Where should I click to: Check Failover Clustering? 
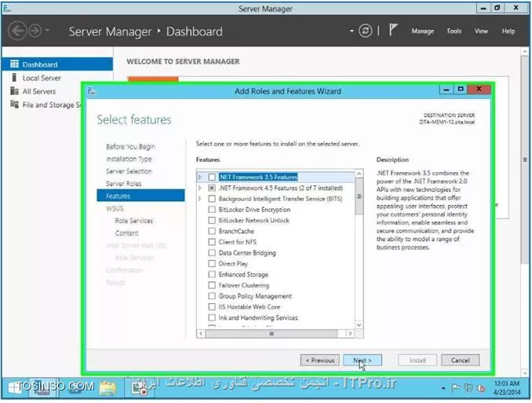(212, 285)
